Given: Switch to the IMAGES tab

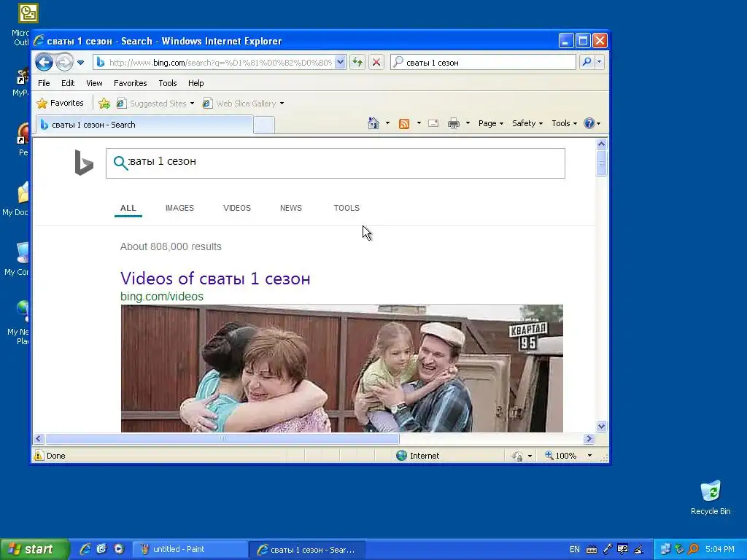Looking at the screenshot, I should click(x=179, y=208).
